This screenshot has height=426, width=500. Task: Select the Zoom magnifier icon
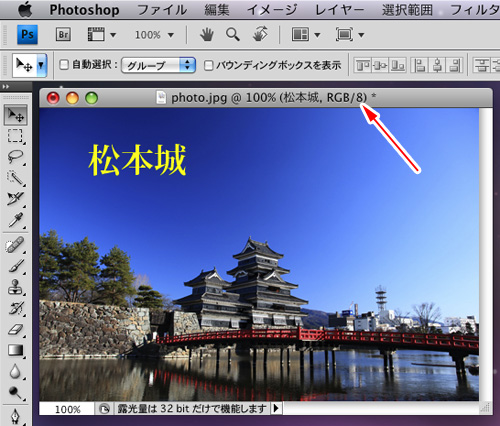233,34
